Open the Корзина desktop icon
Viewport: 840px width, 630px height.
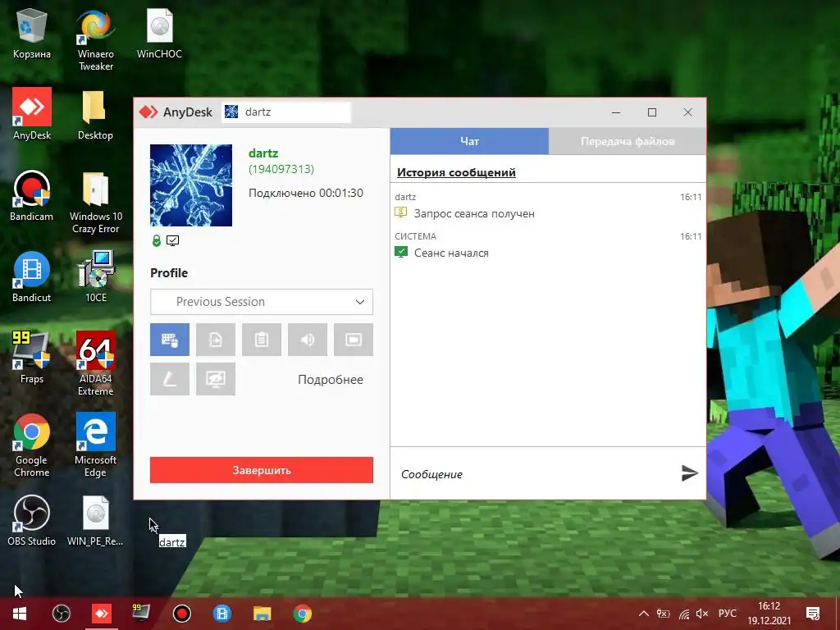32,33
